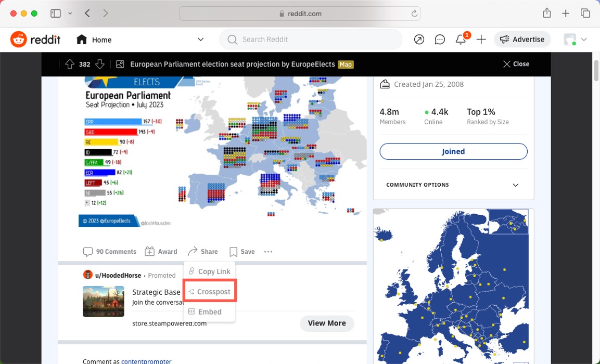Click the Advertise button
The width and height of the screenshot is (600, 364).
(x=522, y=40)
